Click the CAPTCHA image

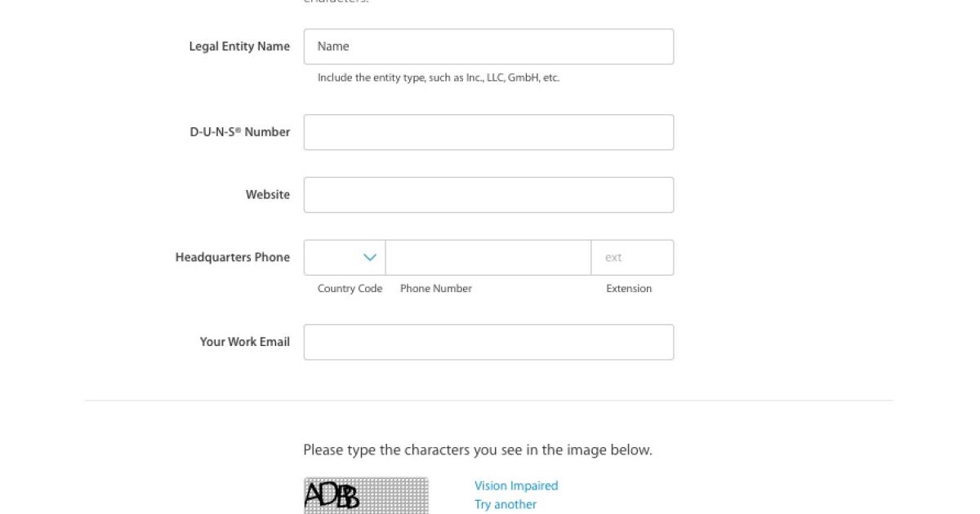[366, 495]
